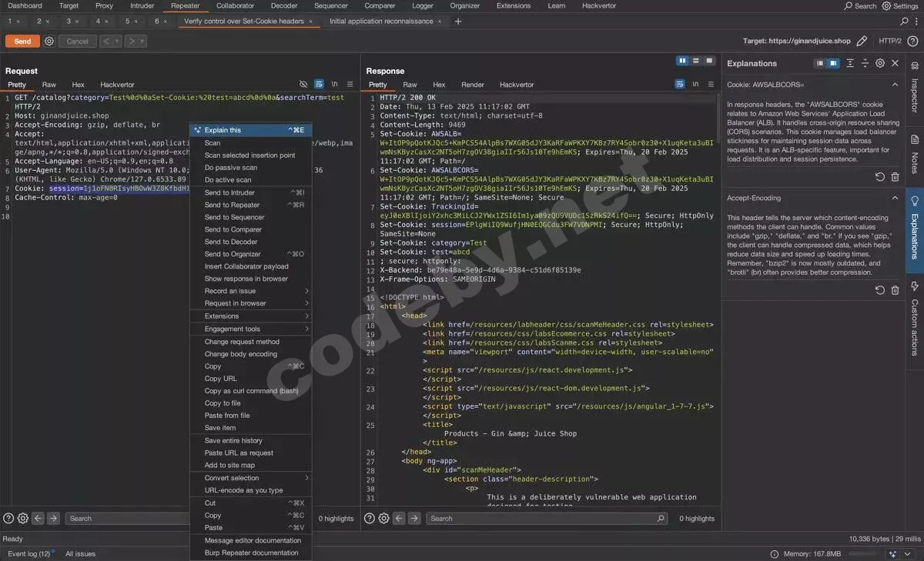Select Explain this in context menu
Viewport: 924px width, 561px height.
[223, 130]
